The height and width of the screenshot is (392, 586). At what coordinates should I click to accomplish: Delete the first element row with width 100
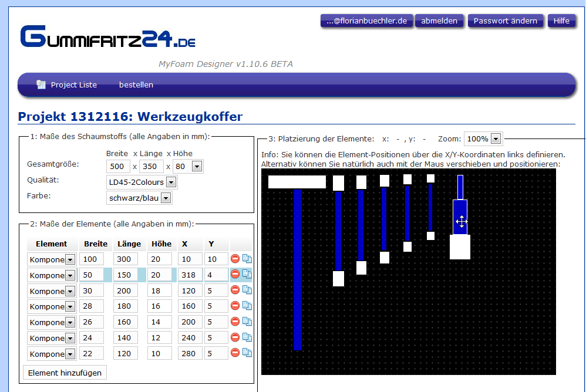click(x=235, y=258)
